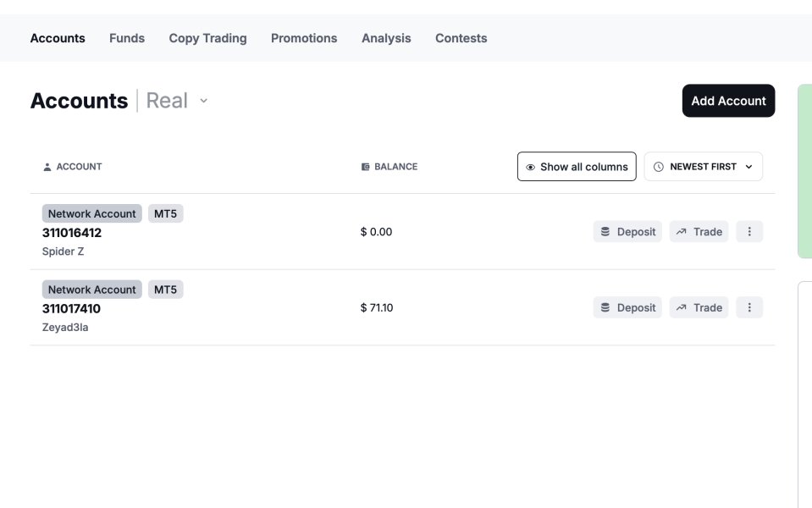Click account number 311016412

(x=72, y=233)
